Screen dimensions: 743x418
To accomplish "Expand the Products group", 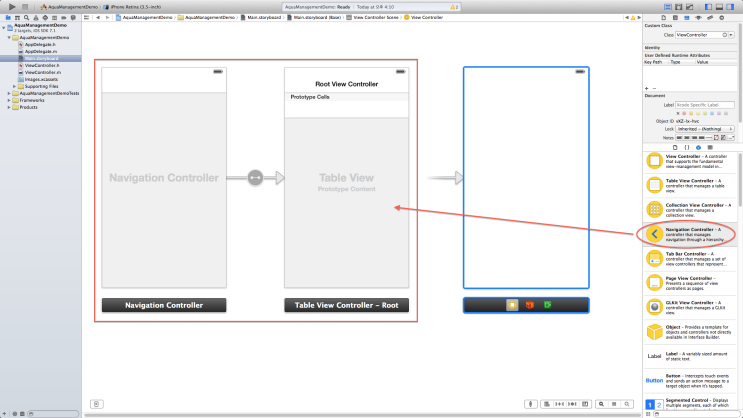I will point(9,107).
